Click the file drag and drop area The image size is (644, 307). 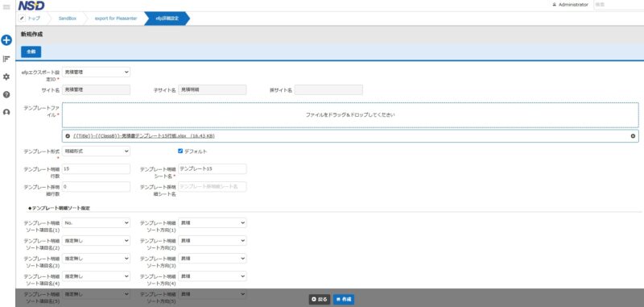[x=350, y=115]
